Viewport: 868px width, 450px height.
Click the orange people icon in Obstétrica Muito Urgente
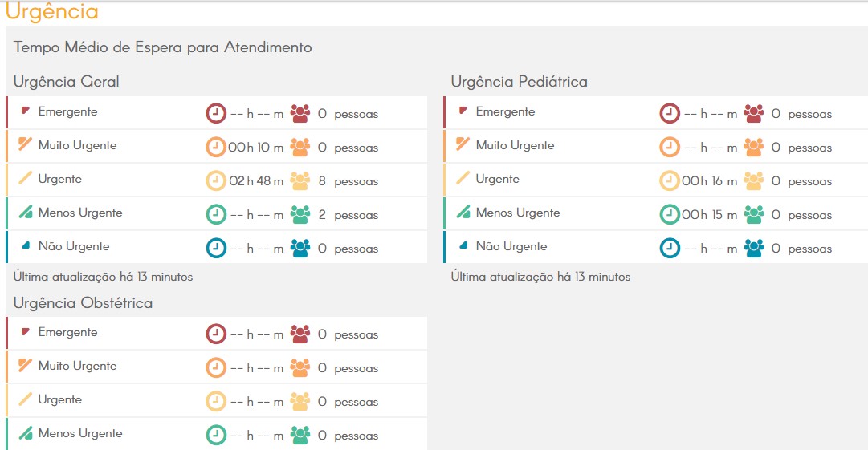pyautogui.click(x=300, y=367)
